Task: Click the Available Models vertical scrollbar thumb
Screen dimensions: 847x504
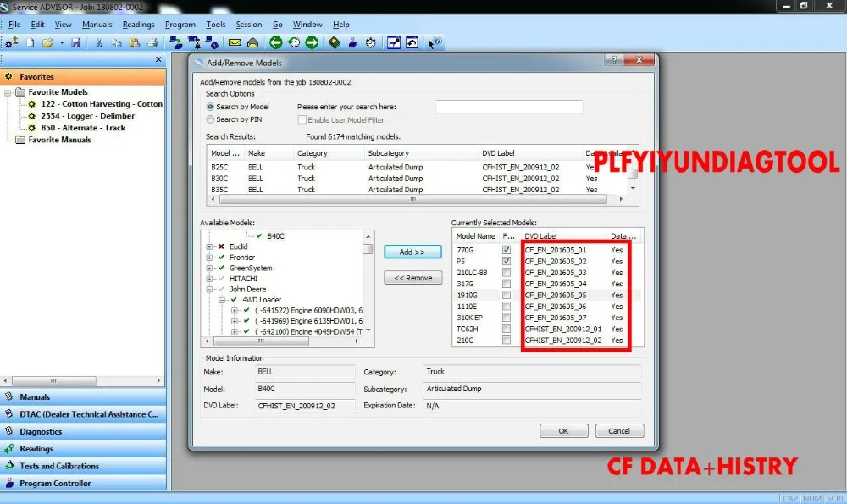Action: (x=368, y=249)
